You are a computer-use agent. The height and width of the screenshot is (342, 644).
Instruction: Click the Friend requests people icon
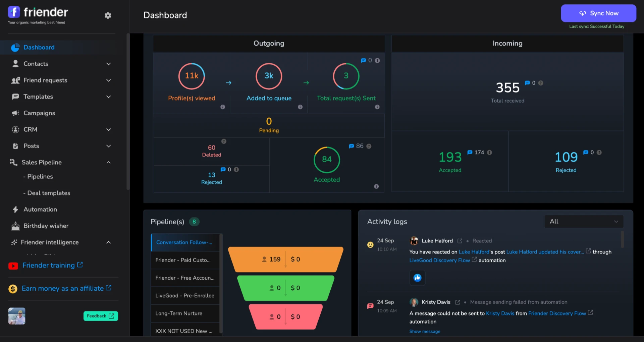click(x=15, y=80)
